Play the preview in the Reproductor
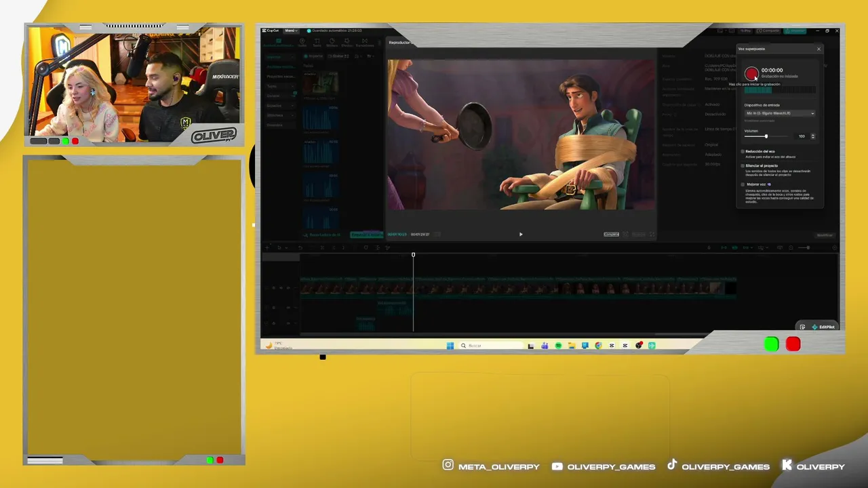The image size is (868, 488). click(x=521, y=235)
